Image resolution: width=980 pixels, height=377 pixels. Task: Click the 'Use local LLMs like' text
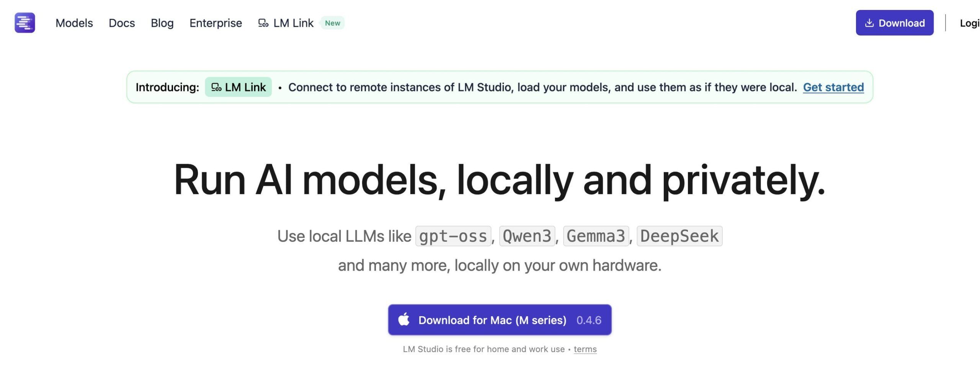(x=344, y=236)
